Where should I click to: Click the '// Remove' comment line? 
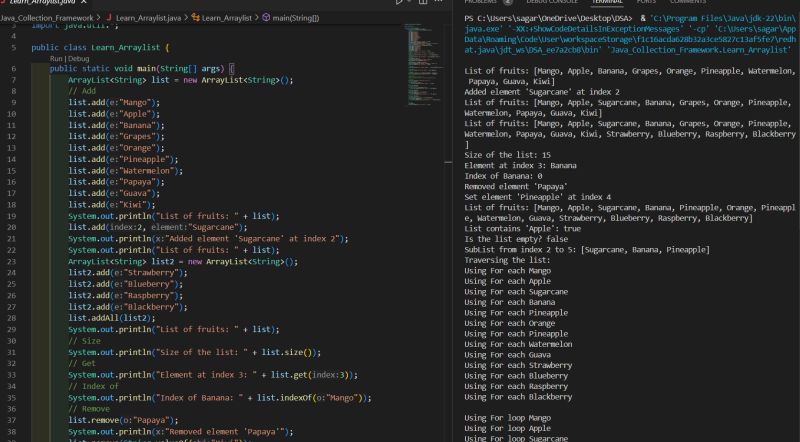point(89,409)
